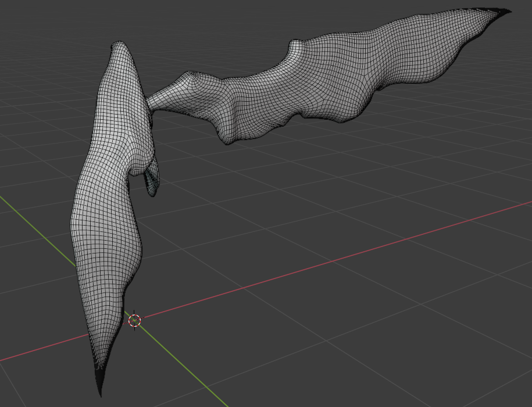Click the 3D cursor at the world origin

click(135, 320)
